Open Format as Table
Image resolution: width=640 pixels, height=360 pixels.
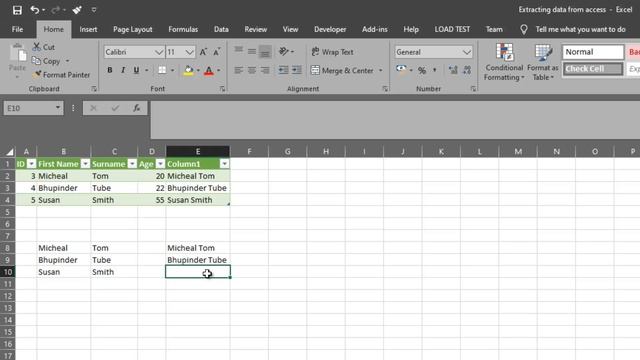pos(542,62)
